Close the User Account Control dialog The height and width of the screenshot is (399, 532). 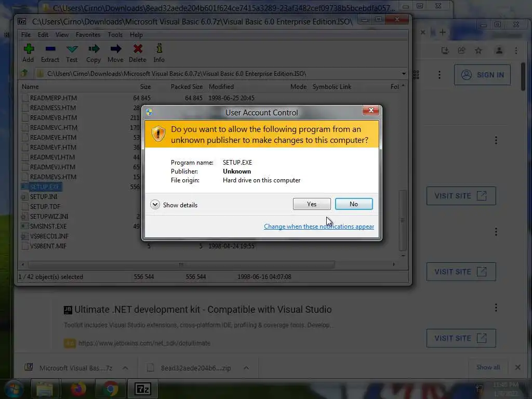(x=371, y=110)
